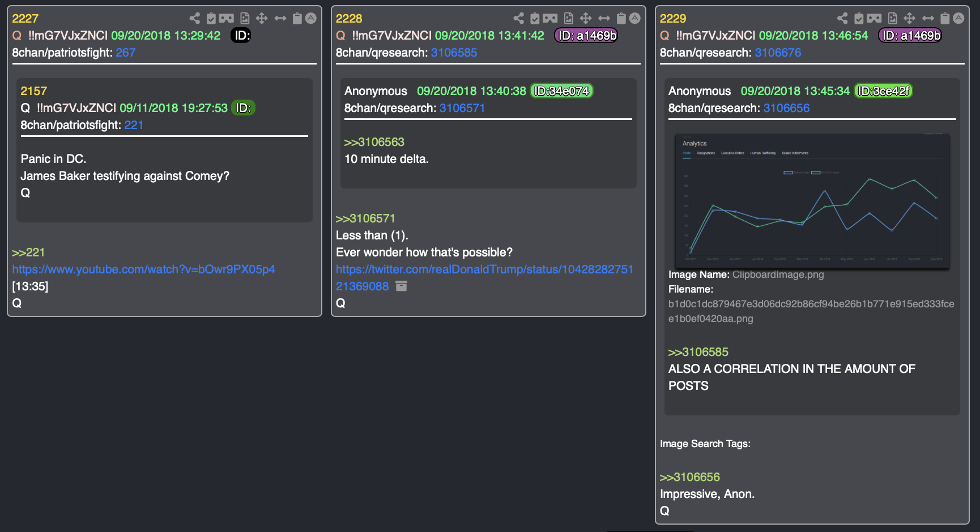This screenshot has width=980, height=532.
Task: Click the ID: a1469b badge on post 2229
Action: 910,36
